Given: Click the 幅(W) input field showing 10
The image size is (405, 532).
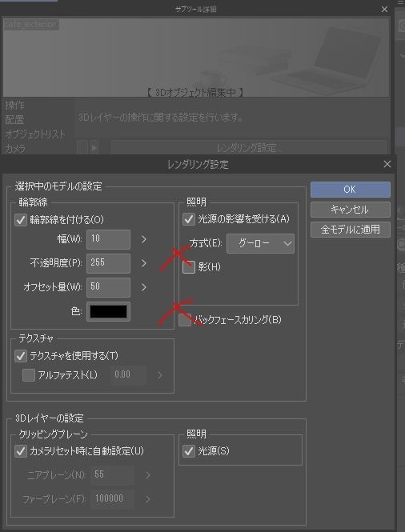Looking at the screenshot, I should coord(108,239).
